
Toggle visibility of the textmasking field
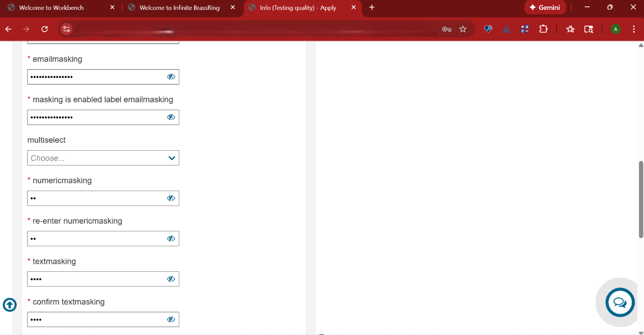(171, 279)
